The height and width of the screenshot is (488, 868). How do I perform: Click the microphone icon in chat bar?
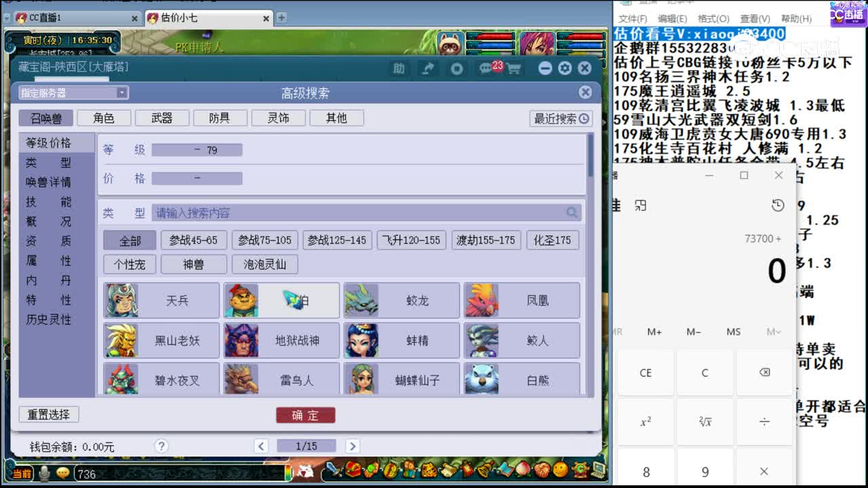click(x=45, y=473)
